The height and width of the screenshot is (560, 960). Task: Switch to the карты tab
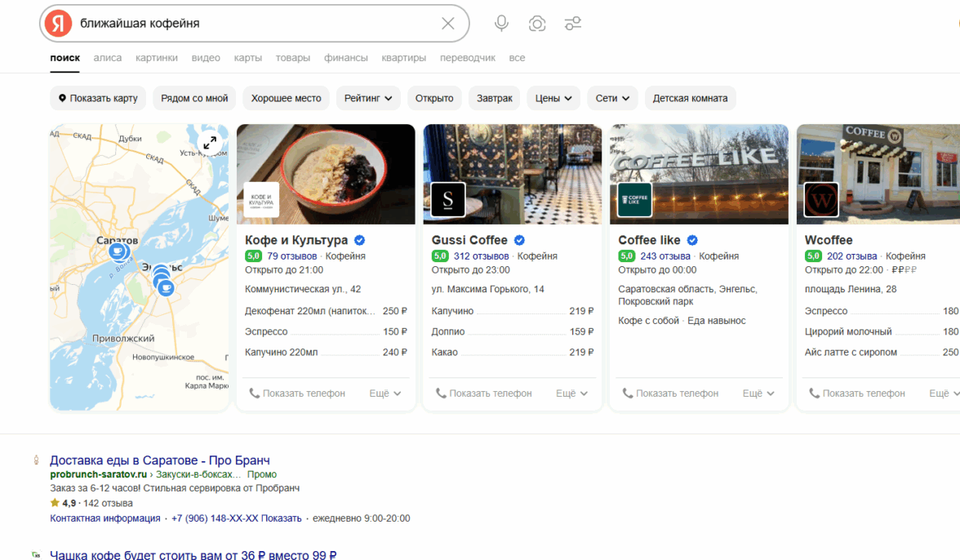click(248, 57)
